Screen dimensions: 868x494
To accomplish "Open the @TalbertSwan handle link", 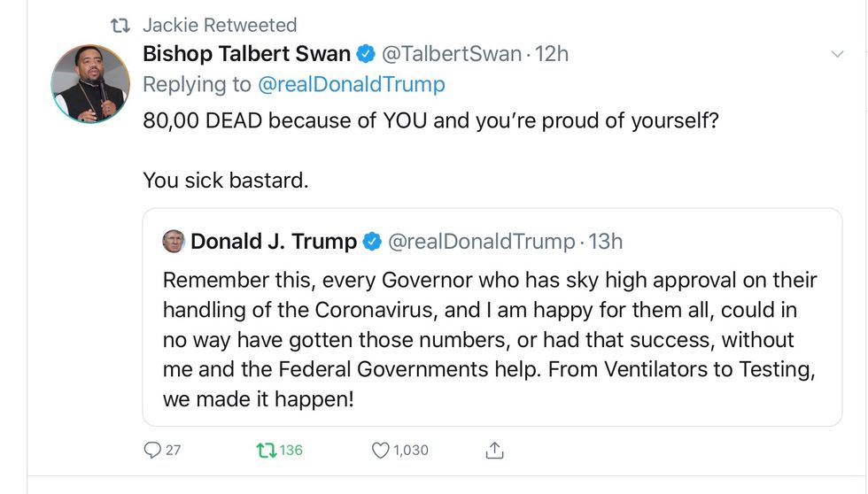I will (x=451, y=54).
